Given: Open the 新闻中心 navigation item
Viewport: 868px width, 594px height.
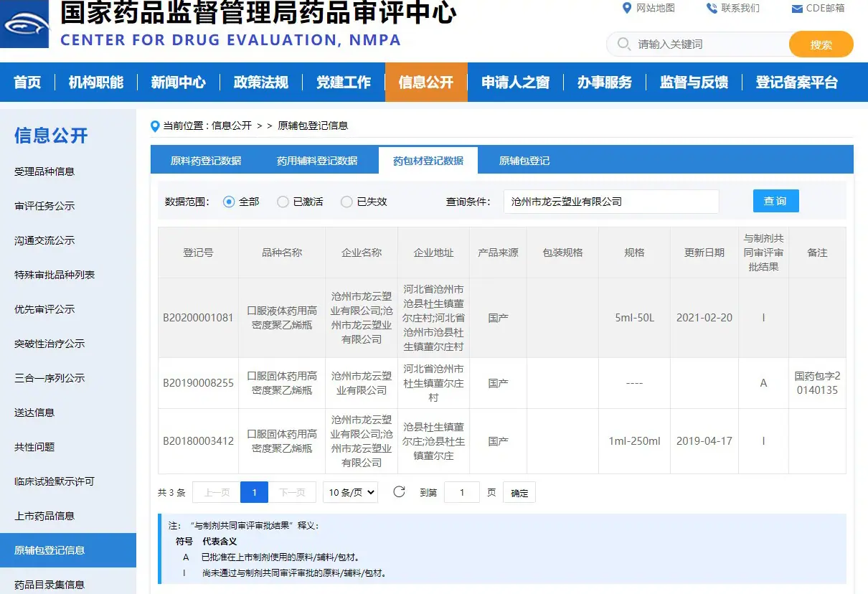Looking at the screenshot, I should 179,82.
